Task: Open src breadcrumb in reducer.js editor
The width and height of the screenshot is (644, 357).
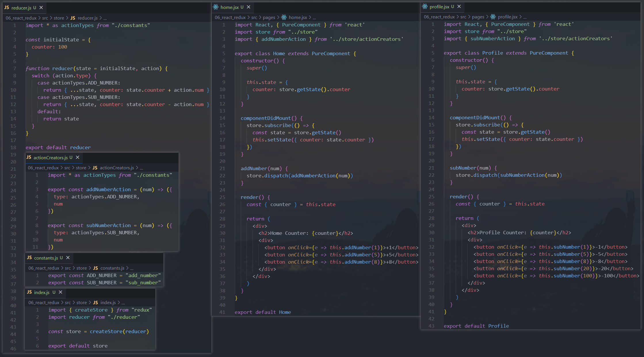Action: click(x=45, y=18)
